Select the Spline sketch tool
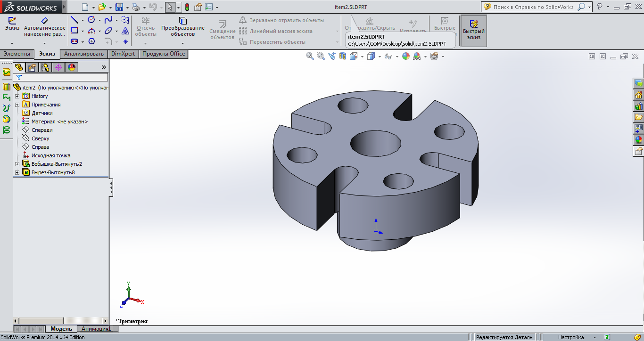The height and width of the screenshot is (341, 644). (108, 20)
